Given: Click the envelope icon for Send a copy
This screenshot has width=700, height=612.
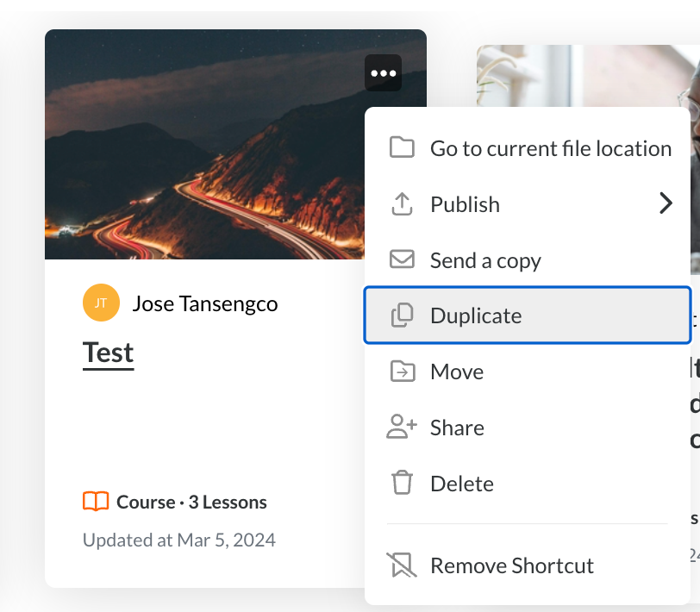Looking at the screenshot, I should coord(402,259).
